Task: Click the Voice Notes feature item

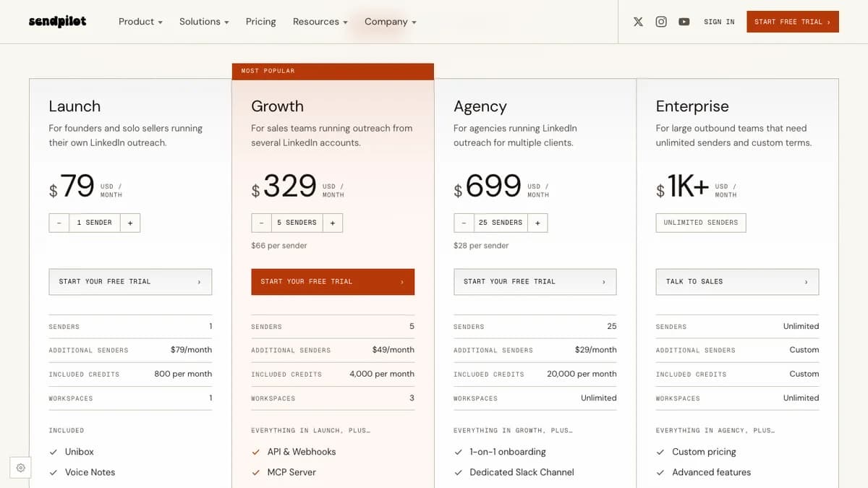Action: [90, 473]
